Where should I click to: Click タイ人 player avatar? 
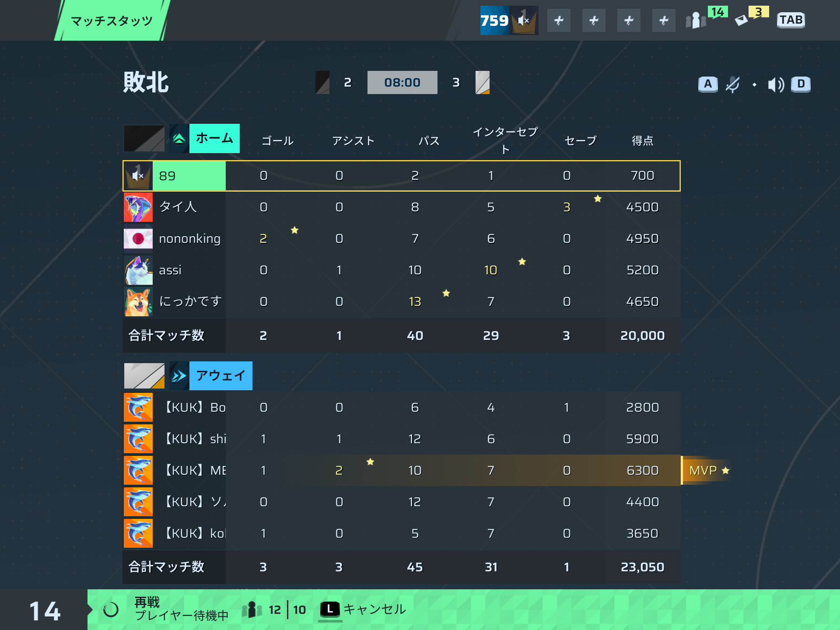138,207
